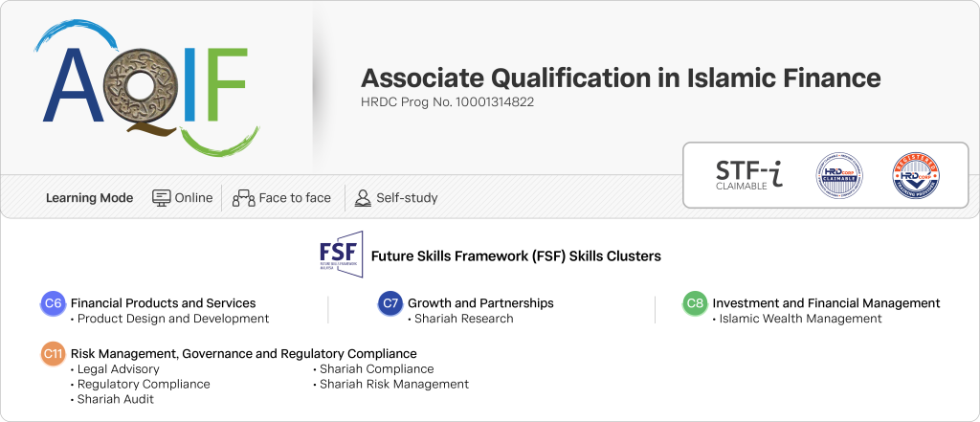Click the Online monitor icon
Viewport: 980px width, 422px height.
[x=161, y=198]
